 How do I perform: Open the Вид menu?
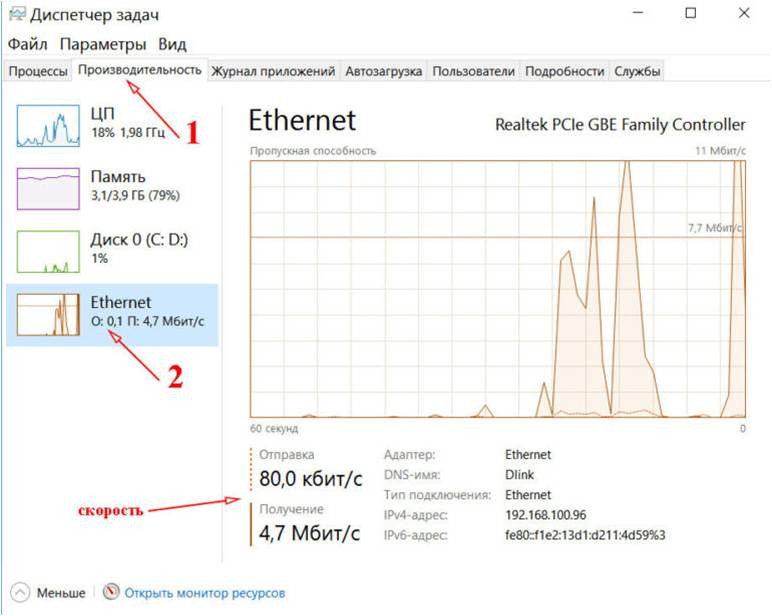[x=172, y=45]
